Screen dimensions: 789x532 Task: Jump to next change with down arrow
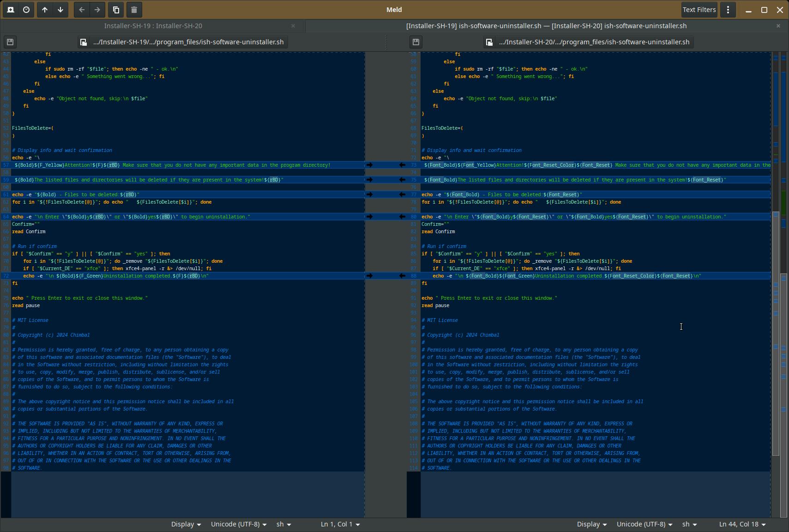(60, 10)
